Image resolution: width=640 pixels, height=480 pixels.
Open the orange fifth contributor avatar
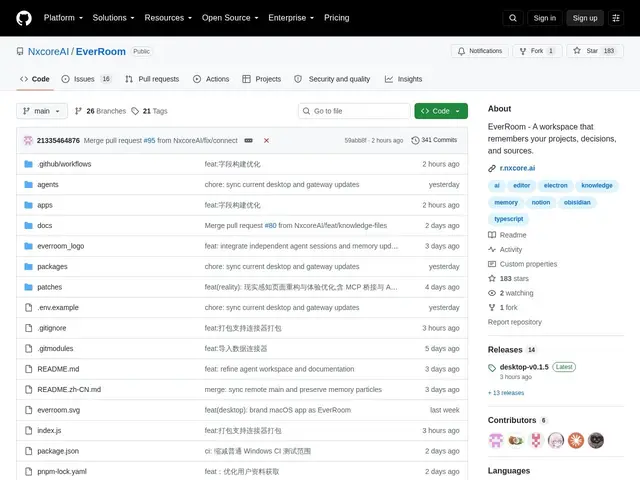tap(576, 440)
